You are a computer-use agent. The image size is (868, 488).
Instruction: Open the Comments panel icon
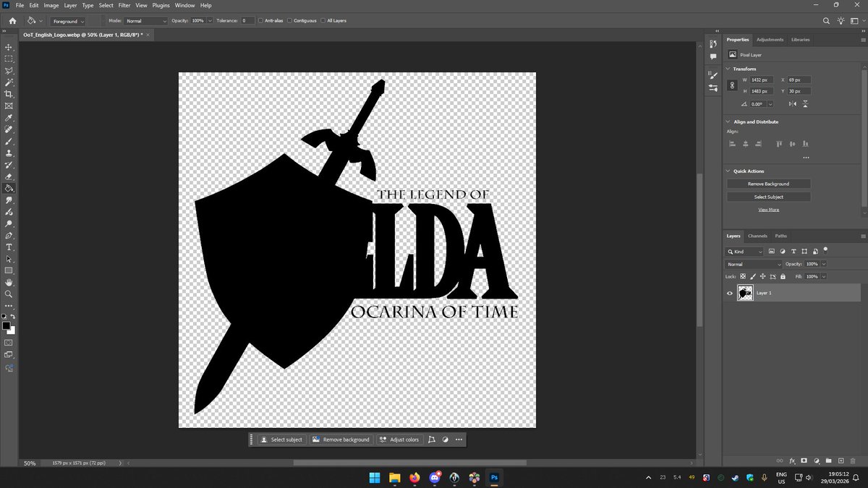(x=713, y=56)
